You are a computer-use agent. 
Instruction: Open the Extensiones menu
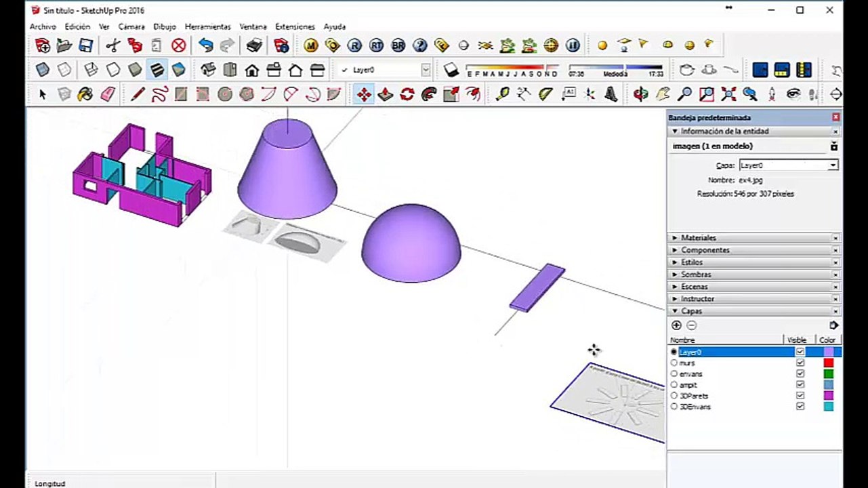point(295,26)
